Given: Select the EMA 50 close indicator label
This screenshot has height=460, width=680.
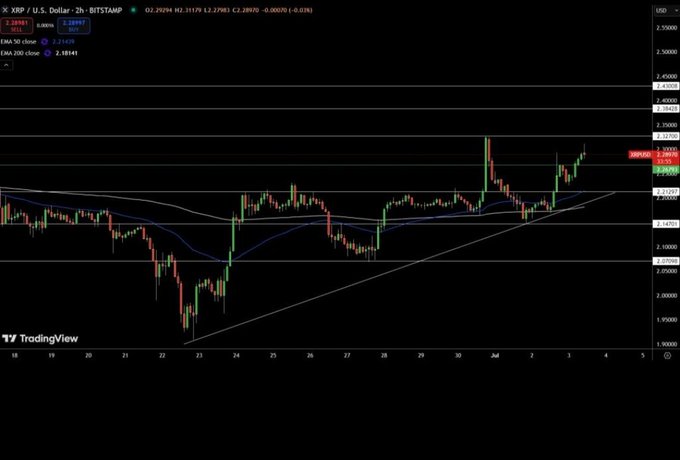Looking at the screenshot, I should [x=19, y=42].
